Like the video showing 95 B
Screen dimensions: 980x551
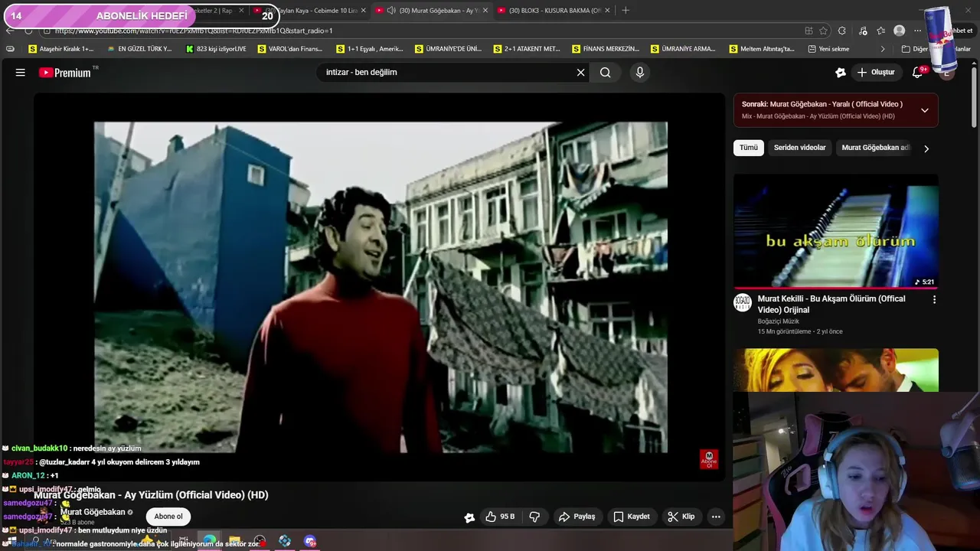coord(499,517)
